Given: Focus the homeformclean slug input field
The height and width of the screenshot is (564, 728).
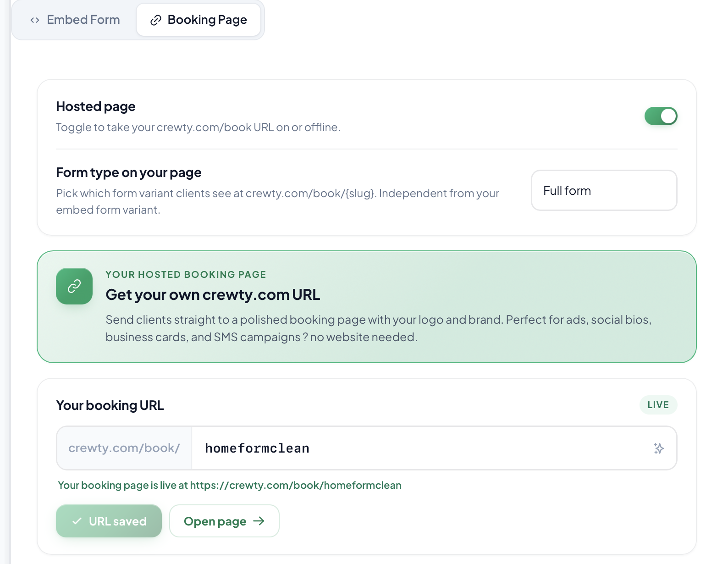Looking at the screenshot, I should coord(434,448).
